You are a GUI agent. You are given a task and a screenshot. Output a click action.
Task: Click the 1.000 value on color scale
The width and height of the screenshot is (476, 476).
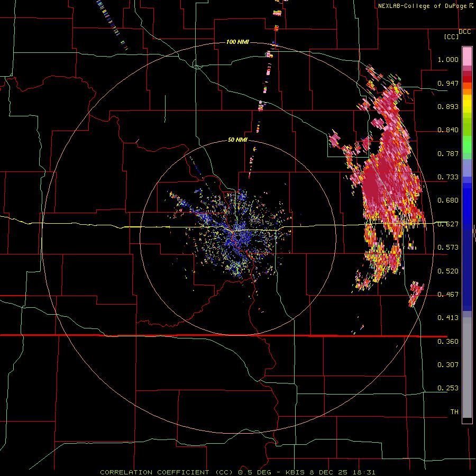click(x=448, y=59)
